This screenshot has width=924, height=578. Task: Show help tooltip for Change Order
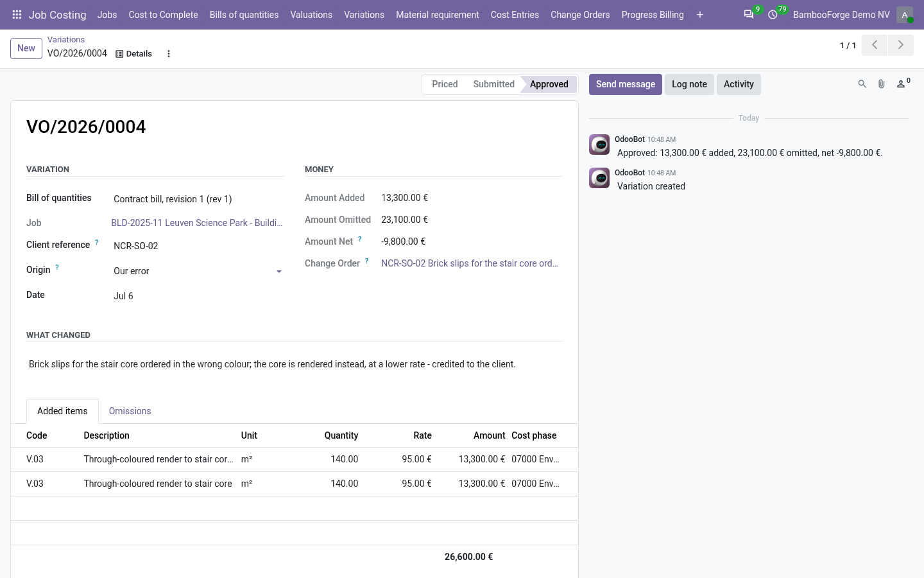pyautogui.click(x=367, y=261)
